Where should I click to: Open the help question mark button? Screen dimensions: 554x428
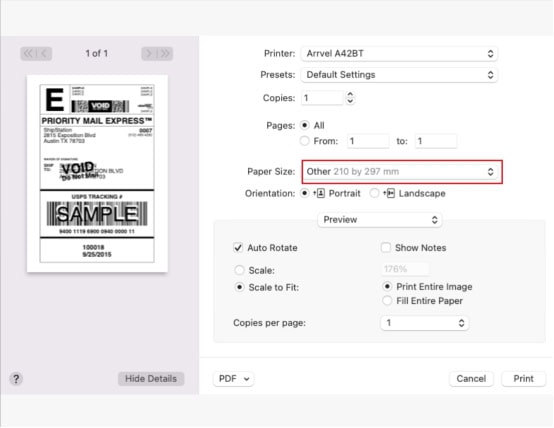16,379
